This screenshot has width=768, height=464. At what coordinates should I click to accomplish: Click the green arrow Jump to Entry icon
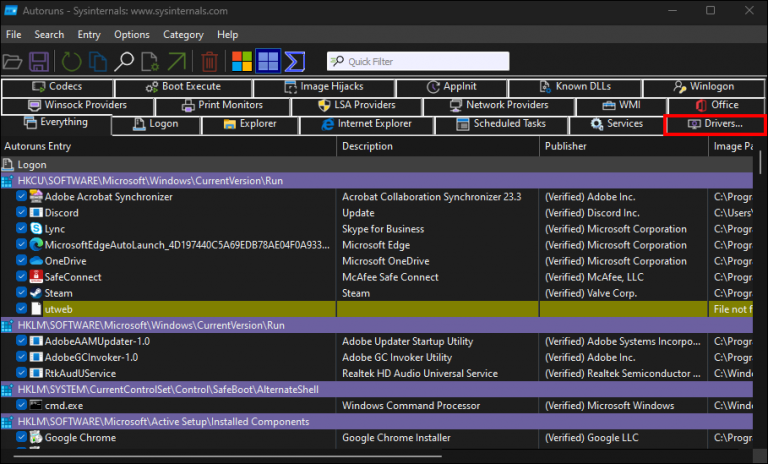click(176, 61)
